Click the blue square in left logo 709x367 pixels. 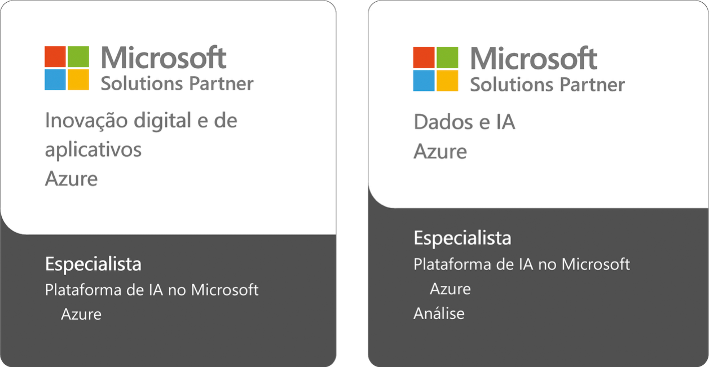(x=55, y=80)
